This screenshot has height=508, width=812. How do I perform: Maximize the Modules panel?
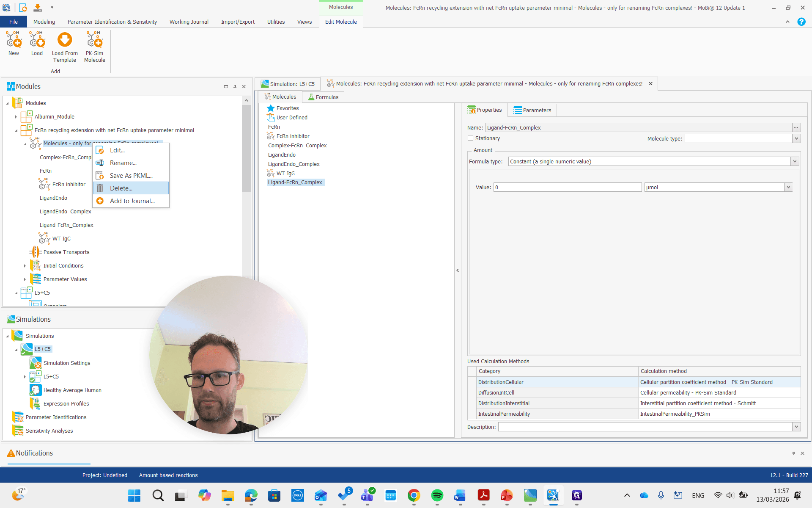[x=226, y=87]
